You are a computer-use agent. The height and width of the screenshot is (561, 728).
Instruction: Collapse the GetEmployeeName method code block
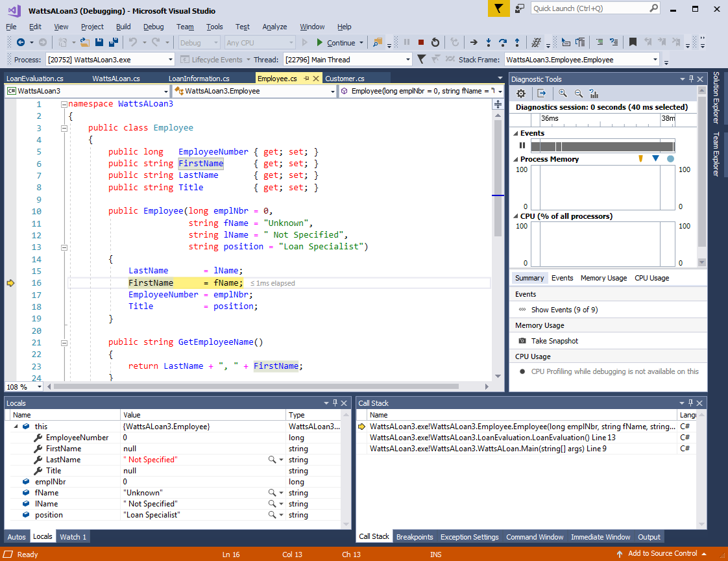point(64,343)
